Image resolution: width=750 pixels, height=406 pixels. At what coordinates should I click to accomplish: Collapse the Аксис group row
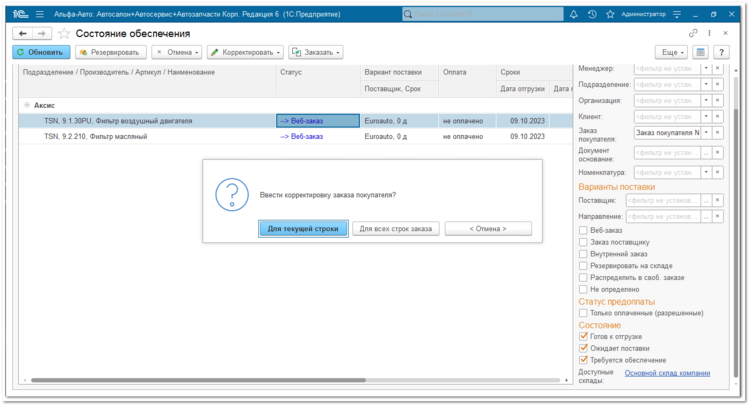coord(27,105)
